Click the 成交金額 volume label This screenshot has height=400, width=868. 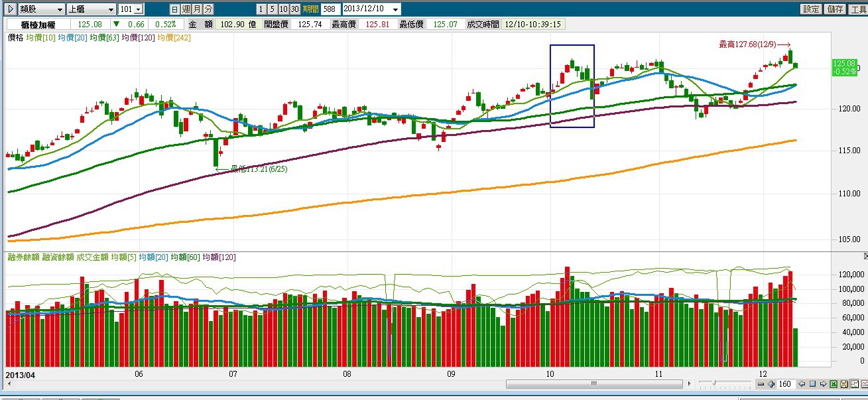click(x=93, y=257)
